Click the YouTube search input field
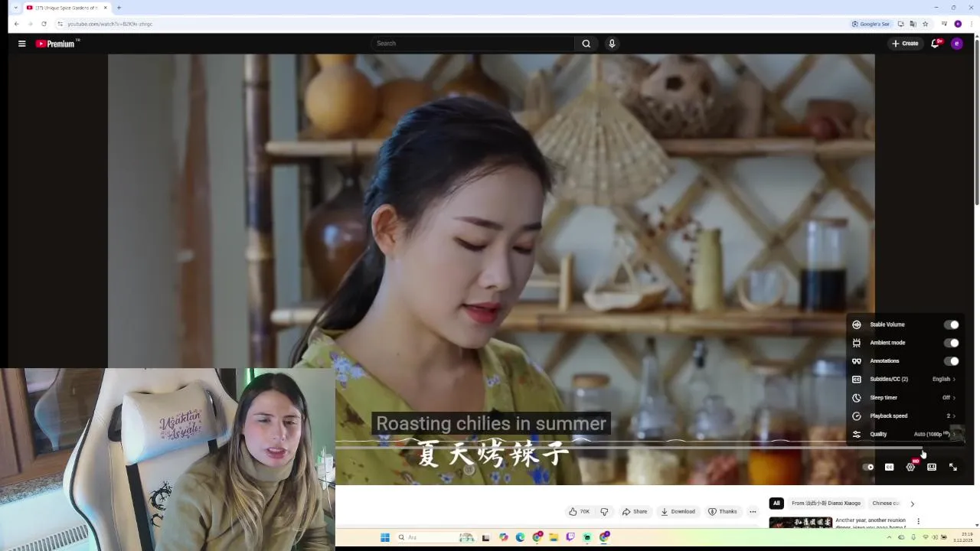This screenshot has width=980, height=551. click(473, 44)
